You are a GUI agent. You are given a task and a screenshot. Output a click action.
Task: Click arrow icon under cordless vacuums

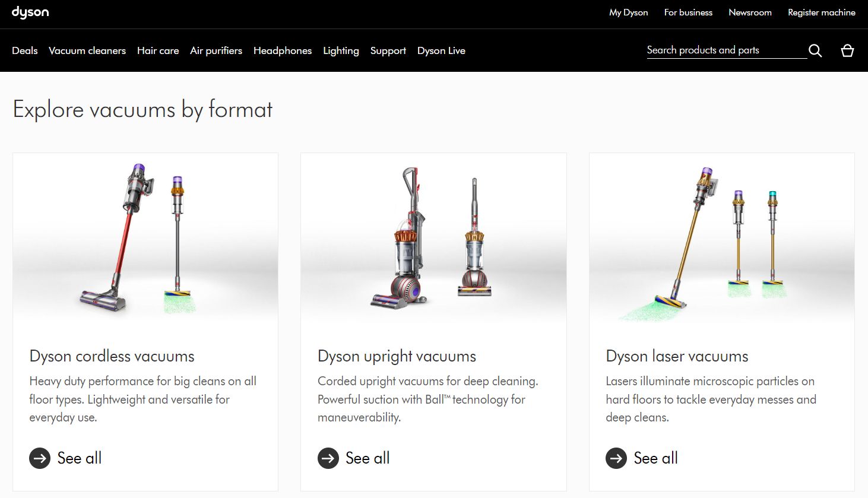click(x=40, y=458)
